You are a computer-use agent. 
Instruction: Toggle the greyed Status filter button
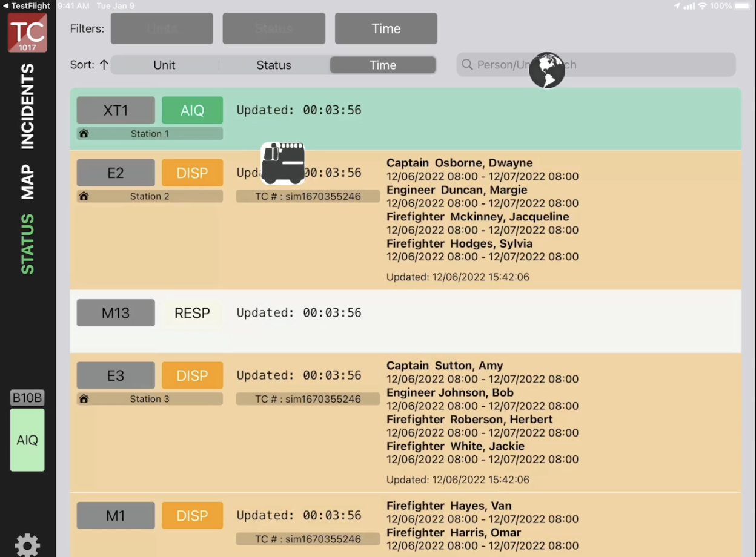[x=274, y=29]
